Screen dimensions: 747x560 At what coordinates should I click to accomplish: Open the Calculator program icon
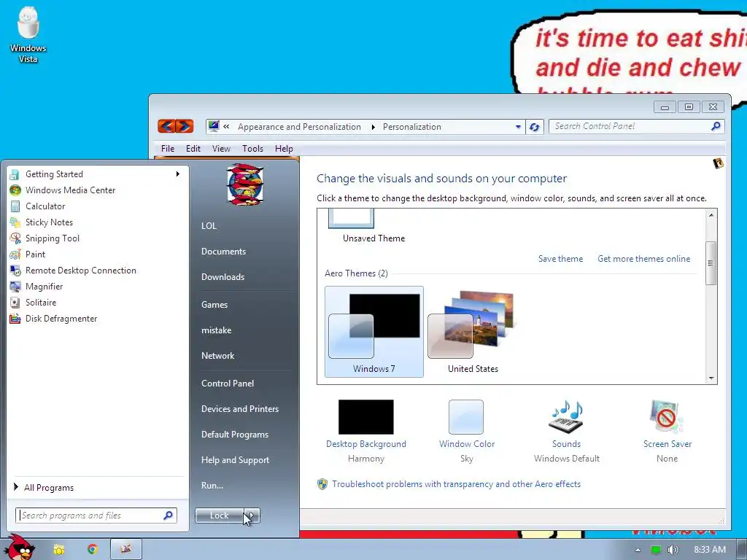(x=15, y=206)
